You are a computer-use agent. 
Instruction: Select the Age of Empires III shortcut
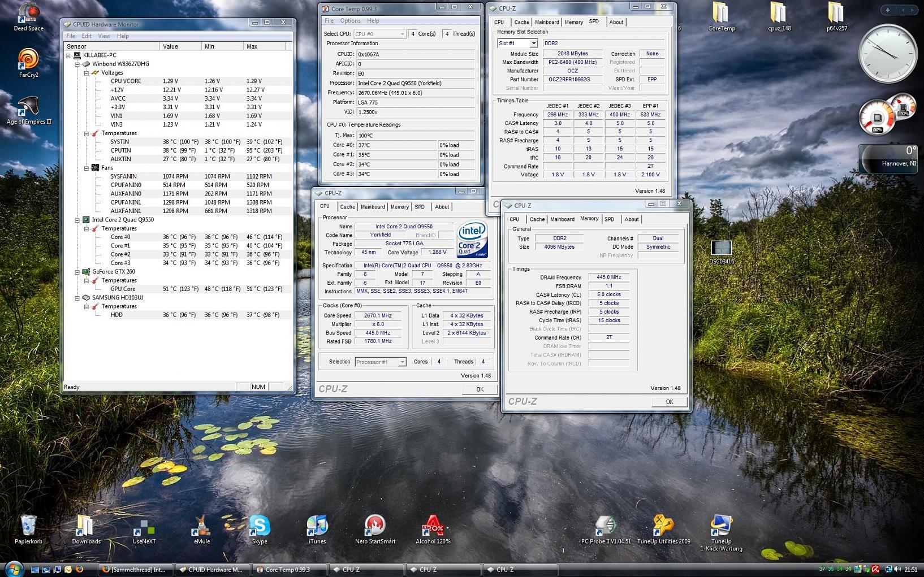[x=28, y=110]
